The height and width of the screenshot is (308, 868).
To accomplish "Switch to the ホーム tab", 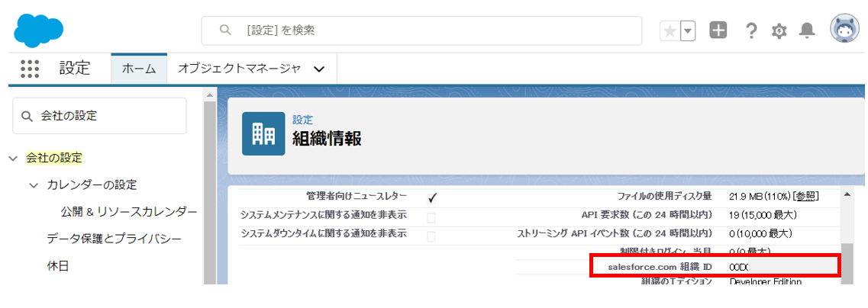I will (x=139, y=69).
